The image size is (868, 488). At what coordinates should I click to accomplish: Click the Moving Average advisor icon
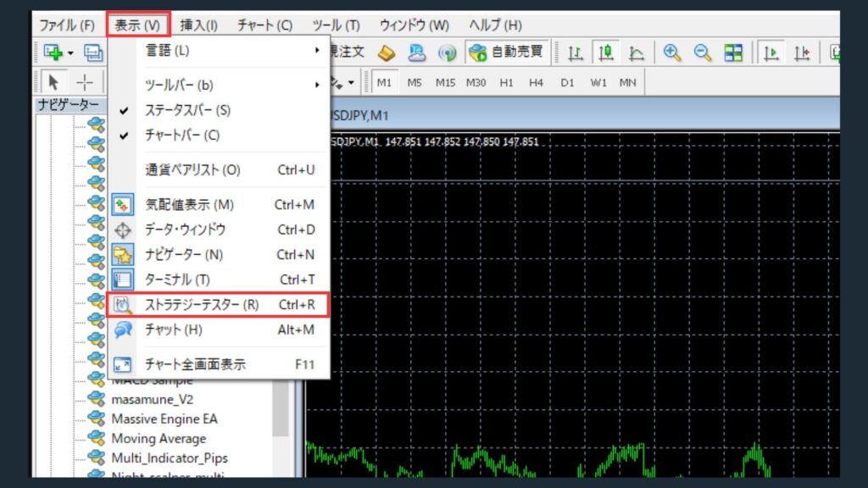coord(97,438)
